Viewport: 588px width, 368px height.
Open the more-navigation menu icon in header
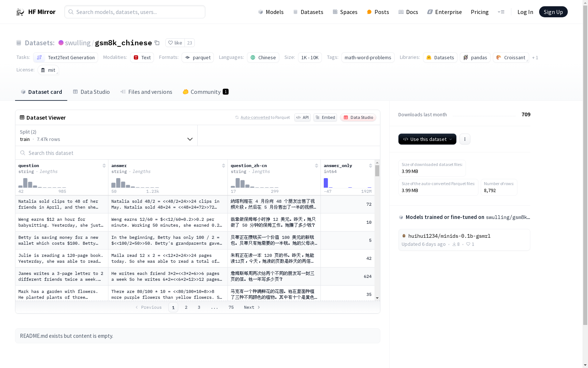[x=501, y=12]
